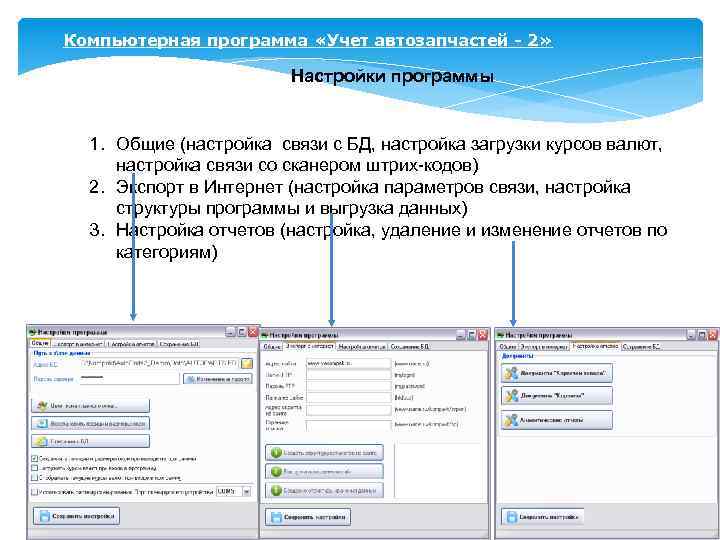Click the Адрес скрипта на сайте input field
The image size is (720, 540).
point(349,410)
